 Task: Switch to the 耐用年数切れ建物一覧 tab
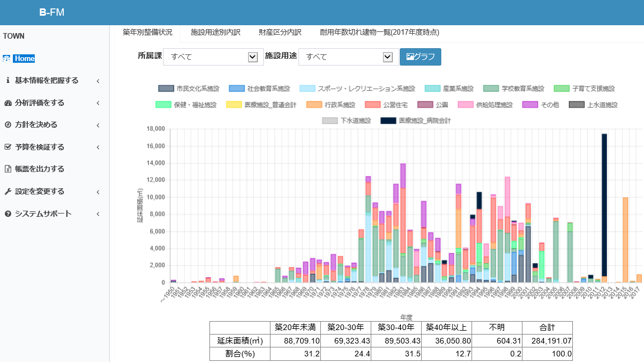point(379,33)
